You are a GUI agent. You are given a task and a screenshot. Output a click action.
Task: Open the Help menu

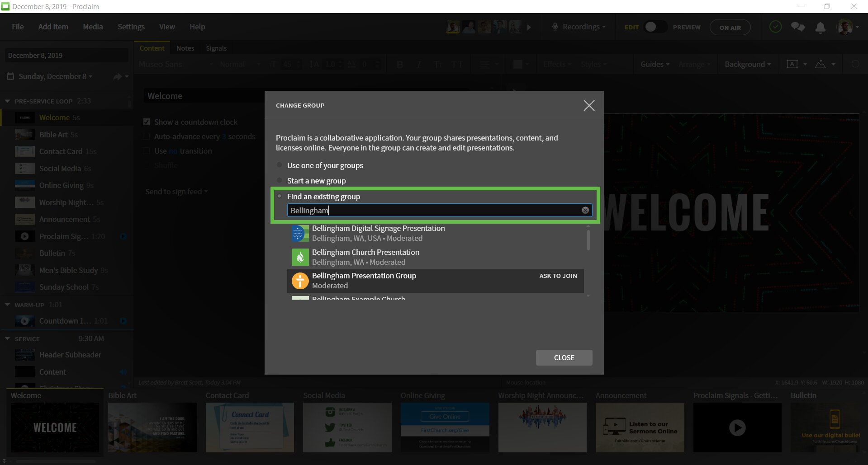point(197,27)
